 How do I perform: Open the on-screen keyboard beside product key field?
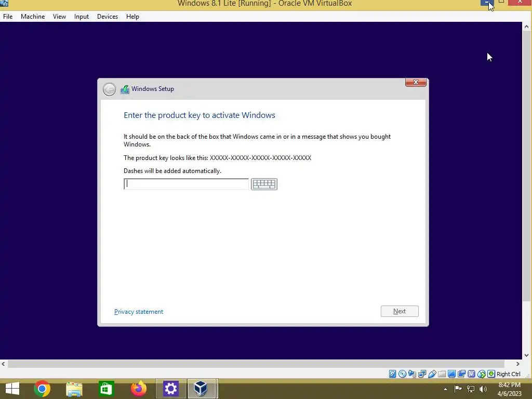[264, 184]
